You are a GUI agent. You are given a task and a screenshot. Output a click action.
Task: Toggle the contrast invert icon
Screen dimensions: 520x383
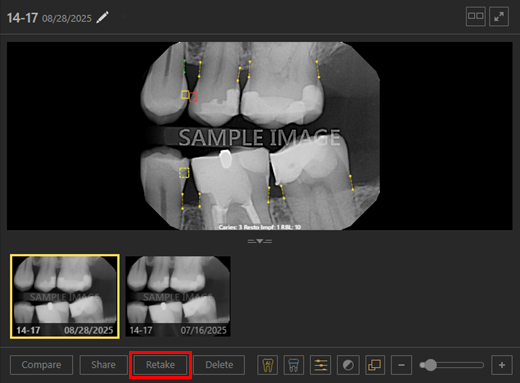click(348, 365)
